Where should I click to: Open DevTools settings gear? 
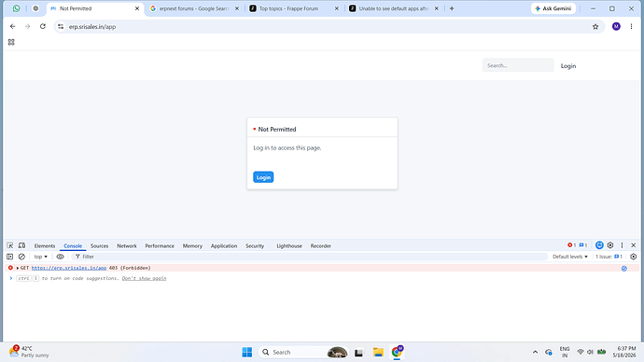pyautogui.click(x=610, y=245)
